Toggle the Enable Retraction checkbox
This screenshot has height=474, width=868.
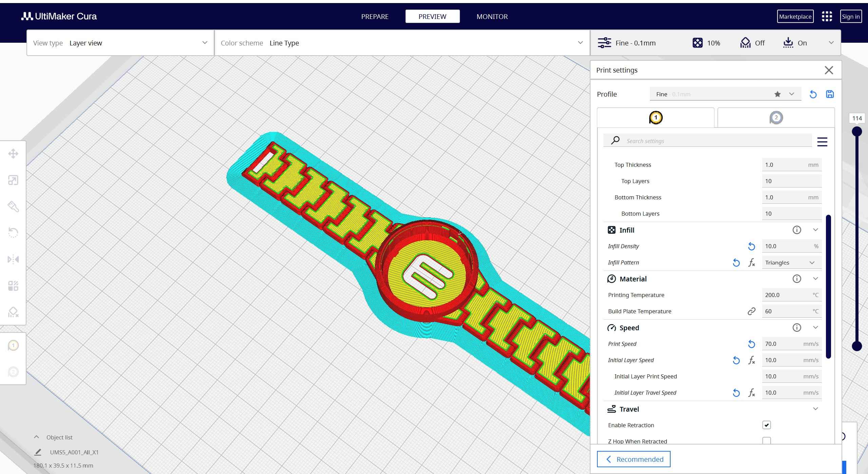[x=766, y=425]
